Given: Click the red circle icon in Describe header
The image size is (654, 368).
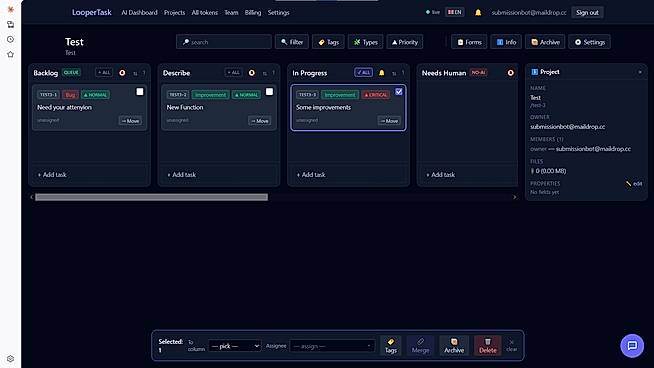Looking at the screenshot, I should (252, 73).
